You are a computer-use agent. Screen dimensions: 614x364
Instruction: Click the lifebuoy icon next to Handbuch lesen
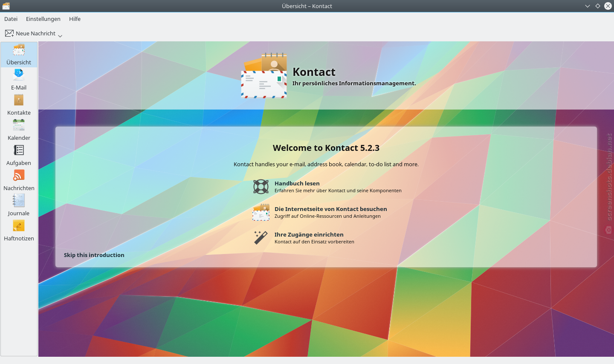pyautogui.click(x=261, y=187)
